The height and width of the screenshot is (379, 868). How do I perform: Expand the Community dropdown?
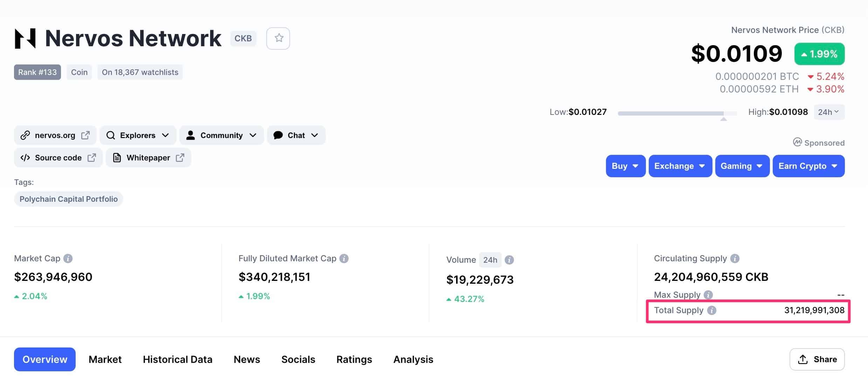click(222, 135)
